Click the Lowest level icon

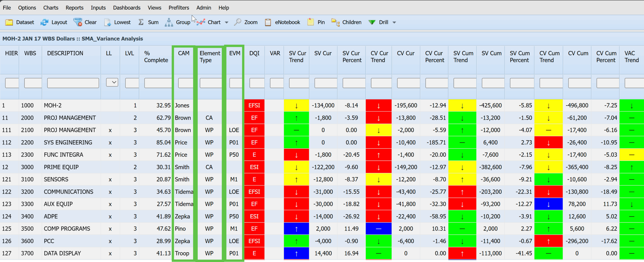[x=108, y=22]
